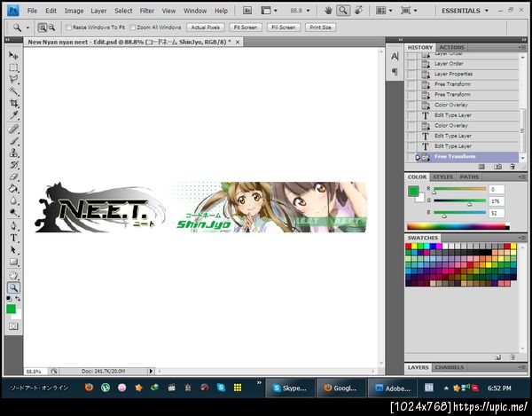532x416 pixels.
Task: Select the Magic Wand tool
Action: (13, 91)
